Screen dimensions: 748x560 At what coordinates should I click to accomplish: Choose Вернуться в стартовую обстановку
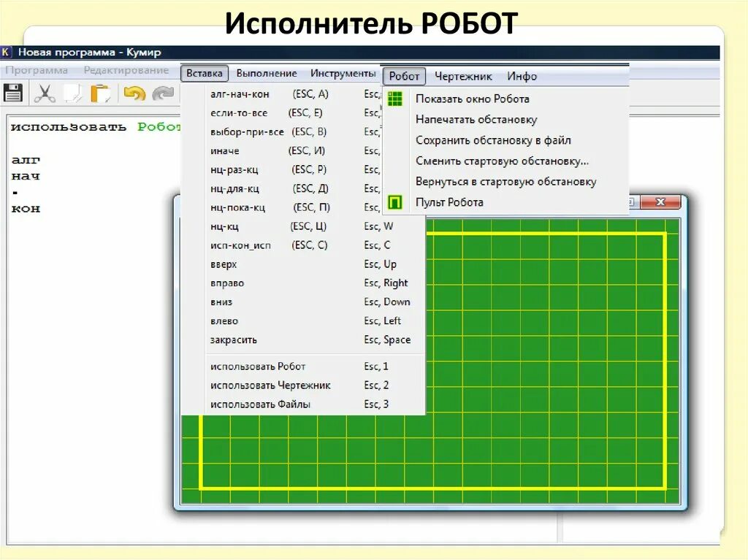pos(505,181)
